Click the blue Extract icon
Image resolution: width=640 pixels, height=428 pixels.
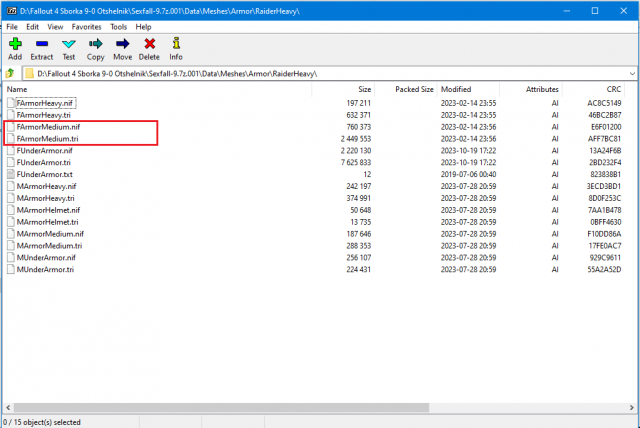tap(42, 45)
